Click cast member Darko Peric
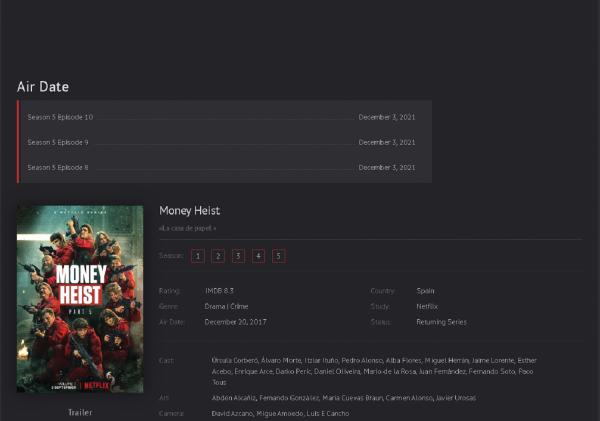 tap(293, 372)
